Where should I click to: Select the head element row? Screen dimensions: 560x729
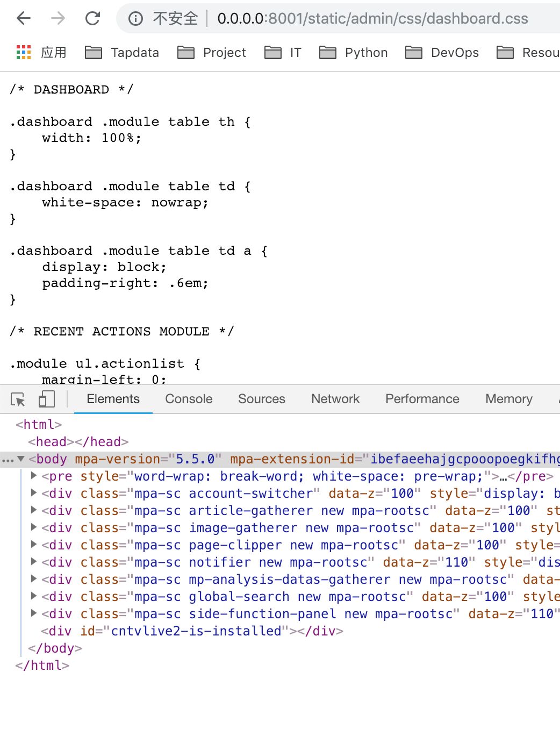(280, 442)
